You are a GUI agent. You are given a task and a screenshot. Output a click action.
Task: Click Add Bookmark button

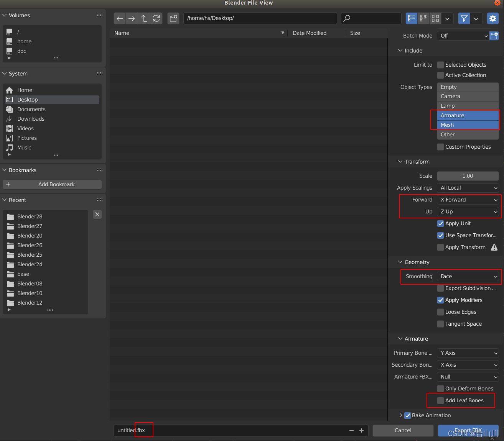coord(52,185)
